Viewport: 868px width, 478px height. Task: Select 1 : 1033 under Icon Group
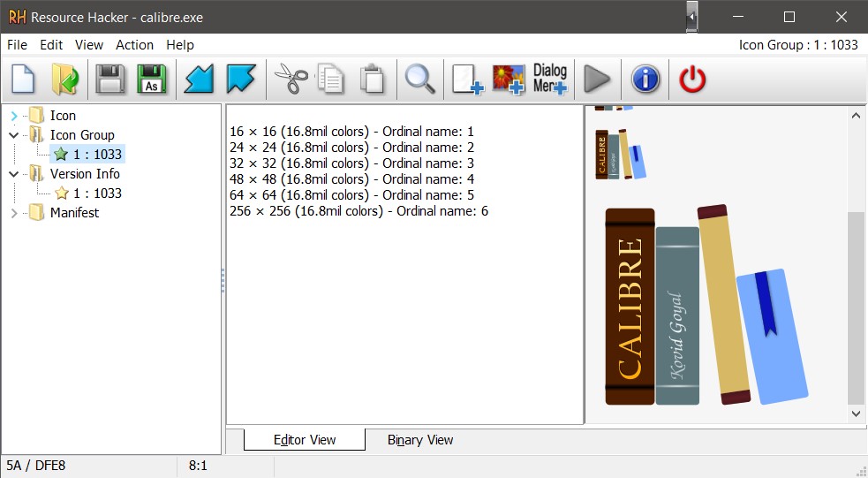(x=97, y=155)
